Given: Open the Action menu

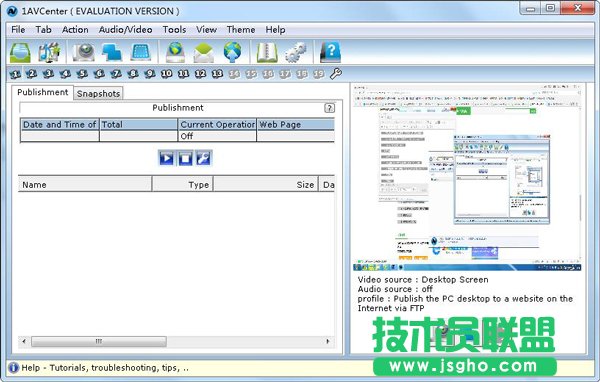Looking at the screenshot, I should click(x=75, y=29).
